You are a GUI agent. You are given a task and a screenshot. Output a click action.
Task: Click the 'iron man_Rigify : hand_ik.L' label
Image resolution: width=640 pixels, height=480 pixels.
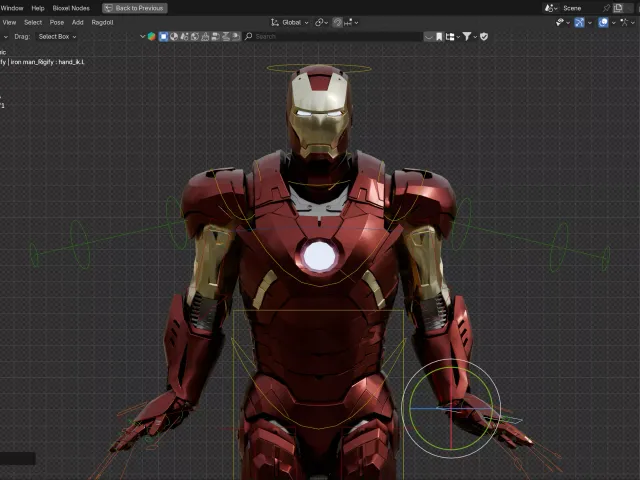pos(47,62)
